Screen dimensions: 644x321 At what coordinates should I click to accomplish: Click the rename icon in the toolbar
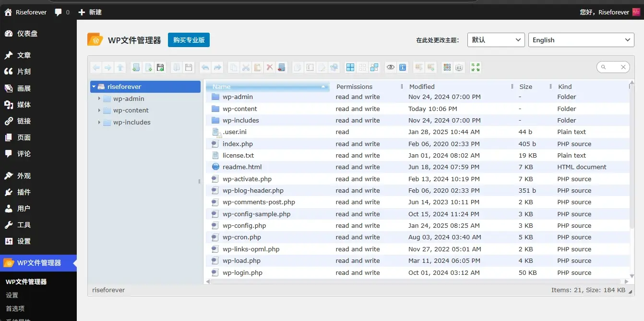click(310, 67)
